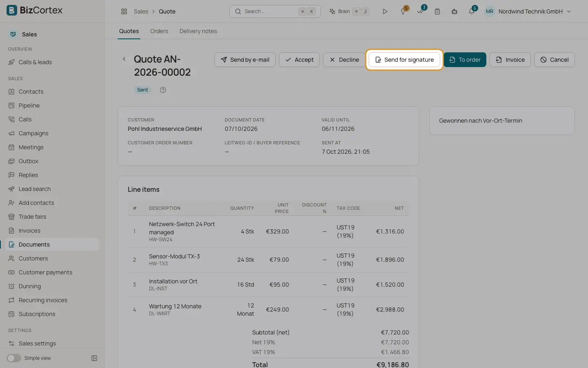Click the Sales breadcrumb link
The width and height of the screenshot is (588, 368).
click(x=141, y=11)
